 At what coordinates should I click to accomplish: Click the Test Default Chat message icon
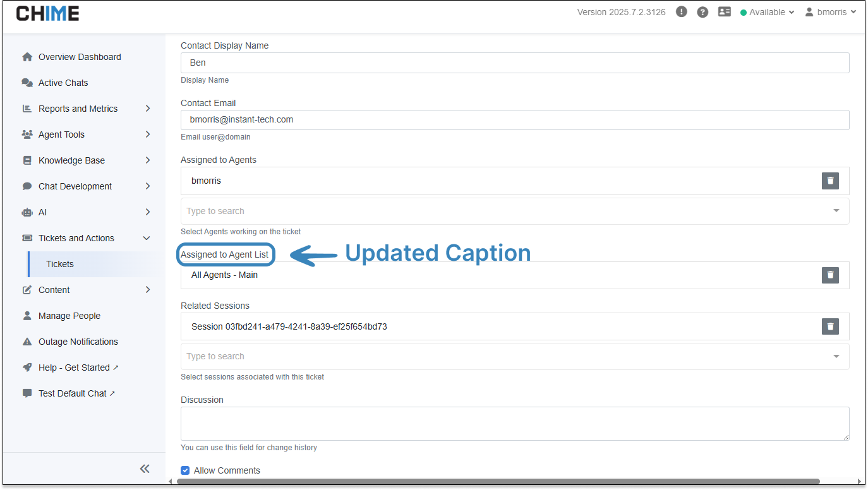tap(27, 393)
